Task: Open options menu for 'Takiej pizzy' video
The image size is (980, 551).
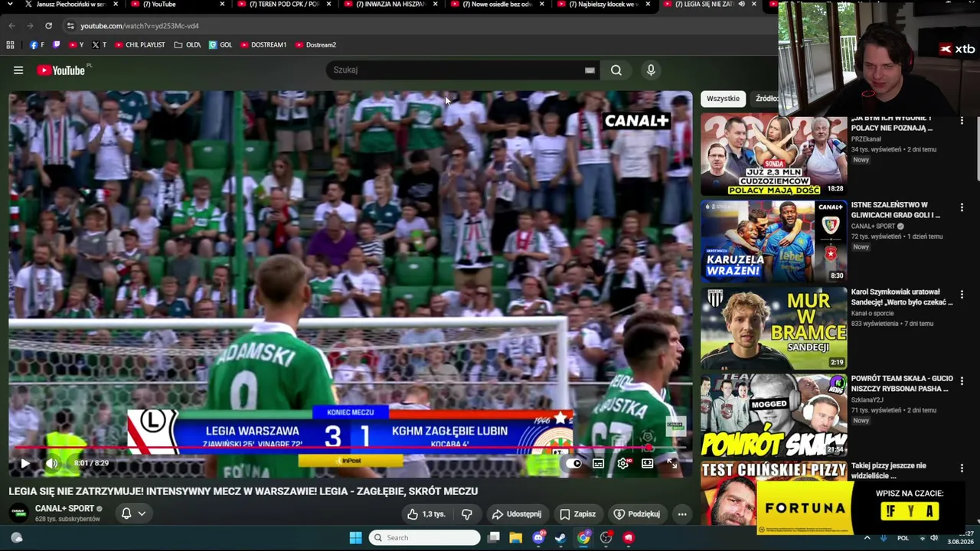Action: pos(962,468)
